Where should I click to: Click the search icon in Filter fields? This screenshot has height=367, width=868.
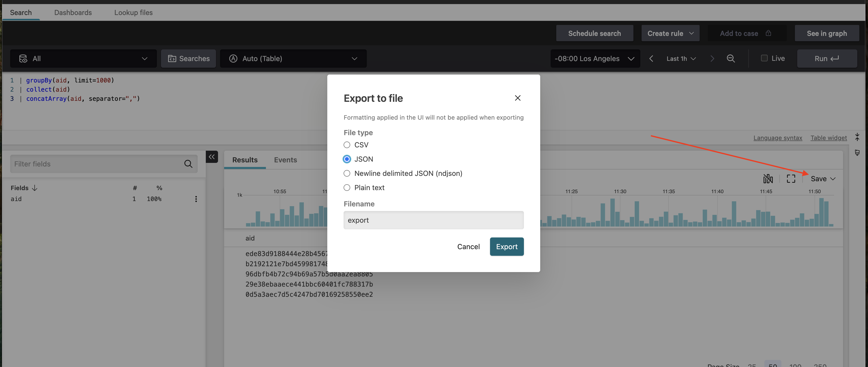(188, 164)
